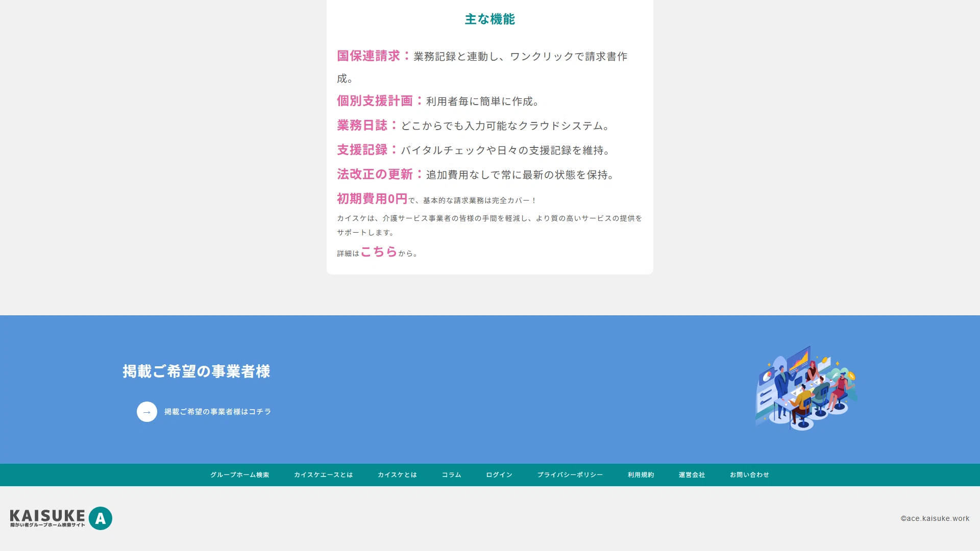The width and height of the screenshot is (980, 551).
Task: Go to ログイン in footer navigation
Action: click(499, 475)
